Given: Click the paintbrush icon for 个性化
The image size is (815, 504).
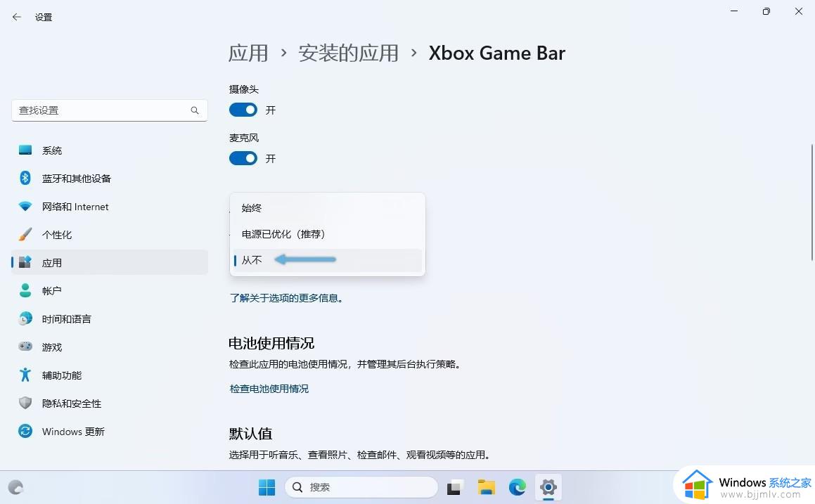Looking at the screenshot, I should (25, 234).
